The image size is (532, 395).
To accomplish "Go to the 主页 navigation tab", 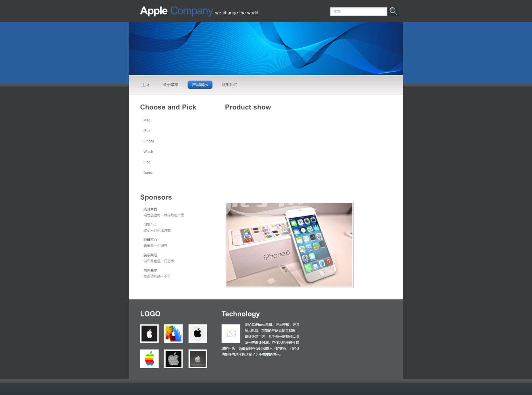I will coord(145,85).
